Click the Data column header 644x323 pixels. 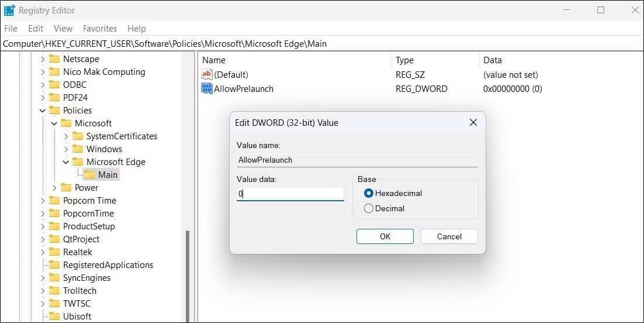coord(561,60)
